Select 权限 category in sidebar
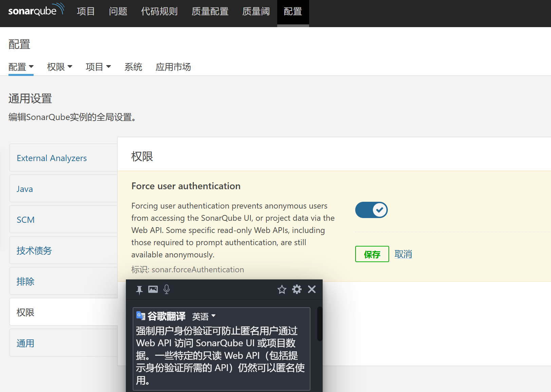Image resolution: width=551 pixels, height=392 pixels. (63, 312)
